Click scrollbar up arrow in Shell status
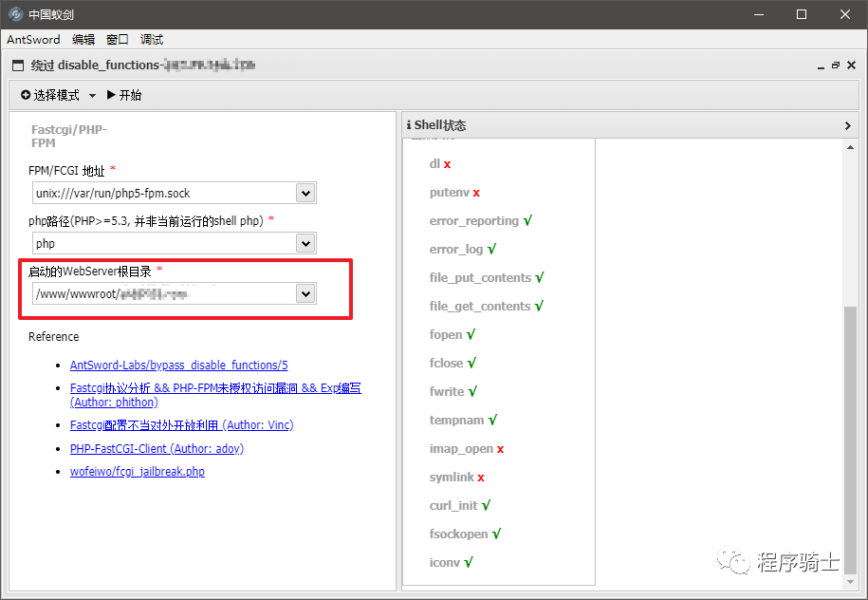 (x=850, y=147)
